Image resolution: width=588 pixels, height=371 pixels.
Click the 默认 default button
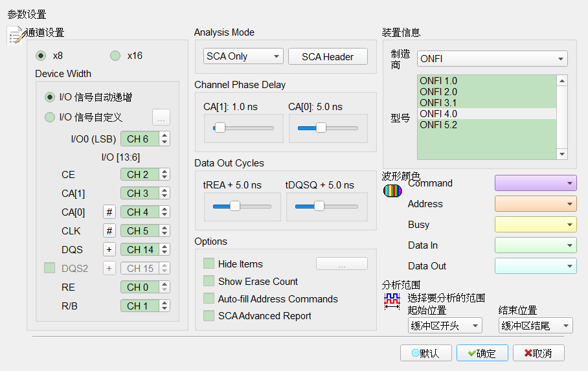(x=426, y=353)
